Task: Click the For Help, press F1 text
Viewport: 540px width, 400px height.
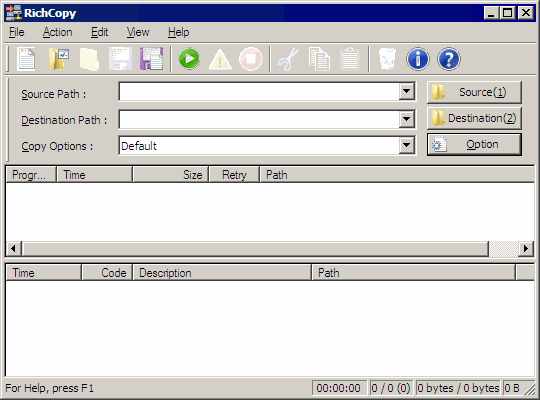Action: point(50,388)
